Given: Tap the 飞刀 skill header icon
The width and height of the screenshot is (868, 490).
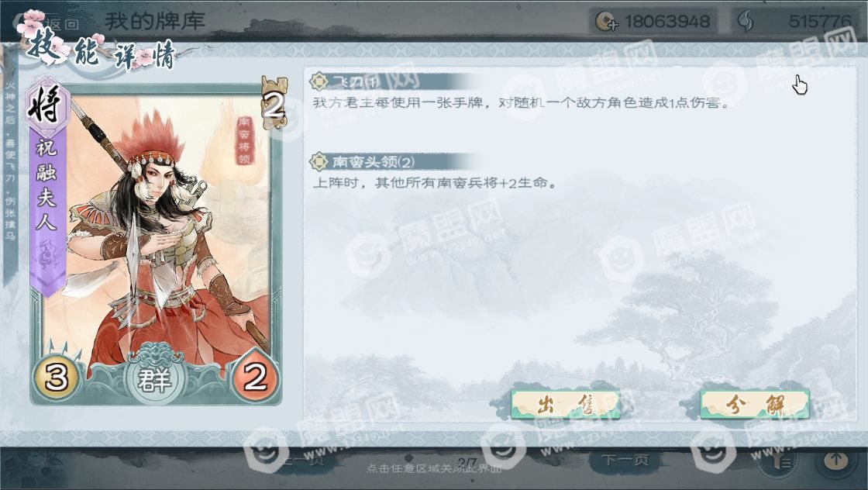Looking at the screenshot, I should 319,82.
